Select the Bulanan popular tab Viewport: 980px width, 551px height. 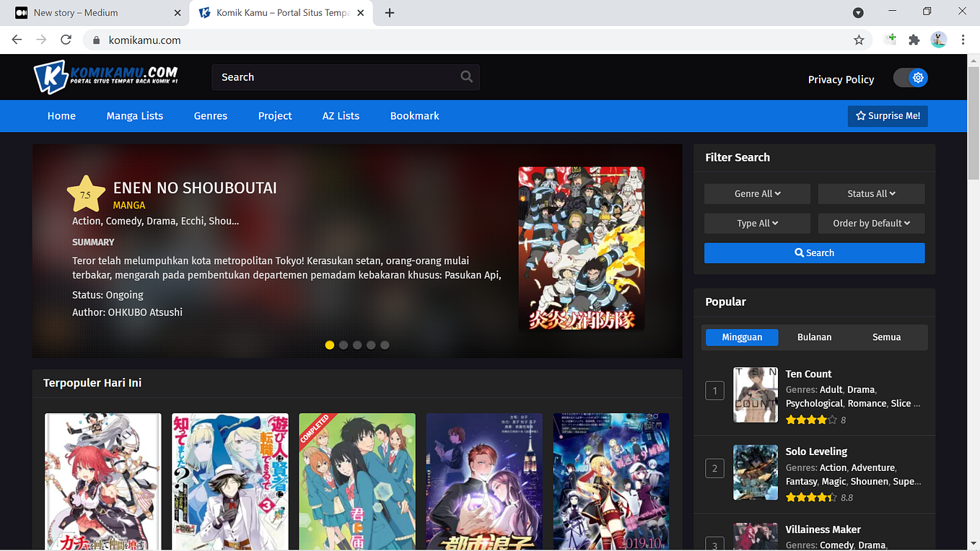814,337
